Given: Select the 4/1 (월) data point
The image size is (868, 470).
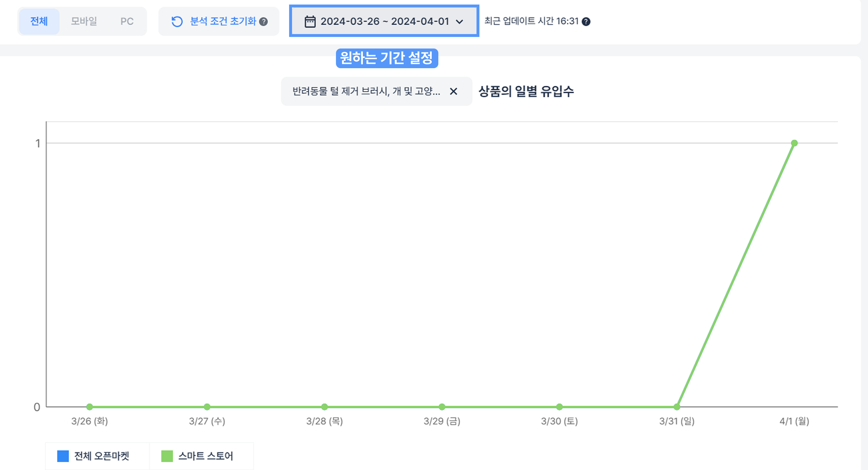Looking at the screenshot, I should point(794,143).
